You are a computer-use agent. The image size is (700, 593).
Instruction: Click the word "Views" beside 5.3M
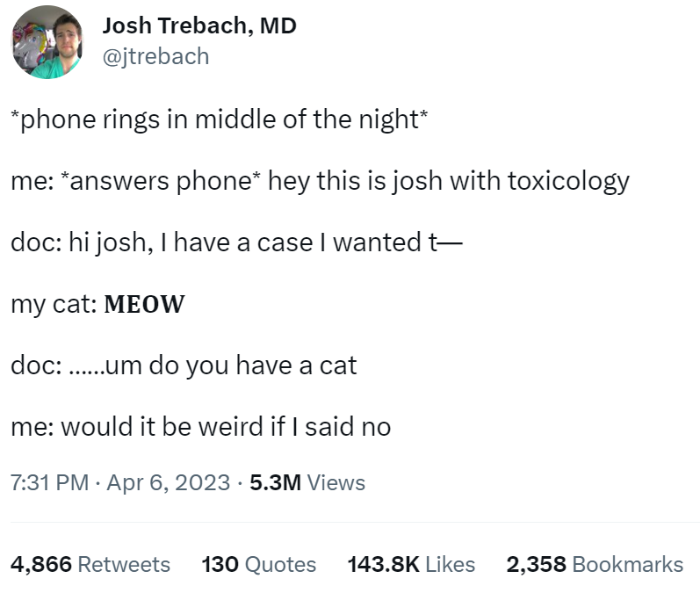click(x=337, y=482)
